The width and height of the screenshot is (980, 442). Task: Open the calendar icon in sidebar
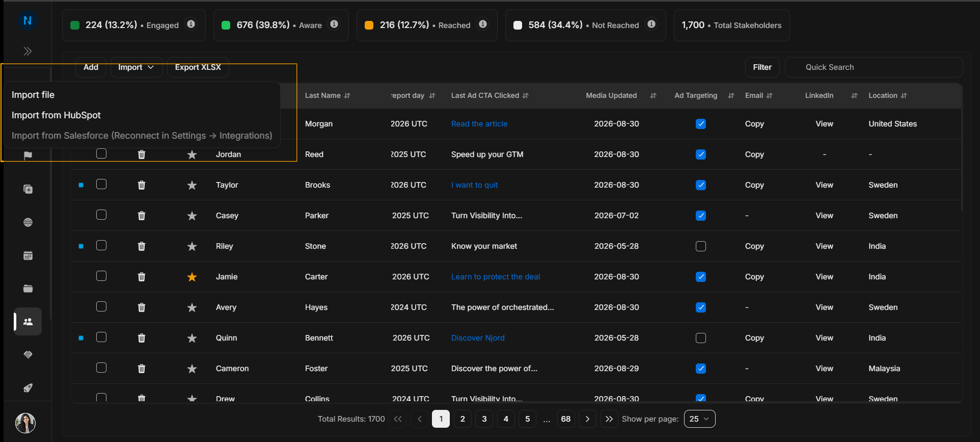coord(28,255)
